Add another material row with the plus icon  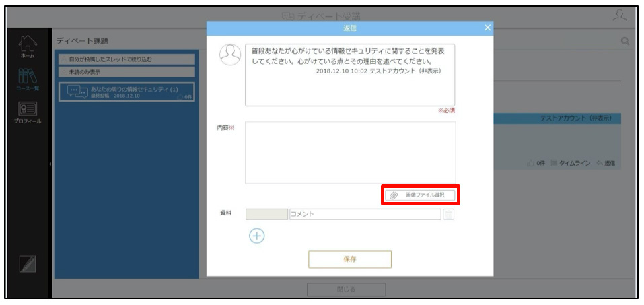[257, 236]
